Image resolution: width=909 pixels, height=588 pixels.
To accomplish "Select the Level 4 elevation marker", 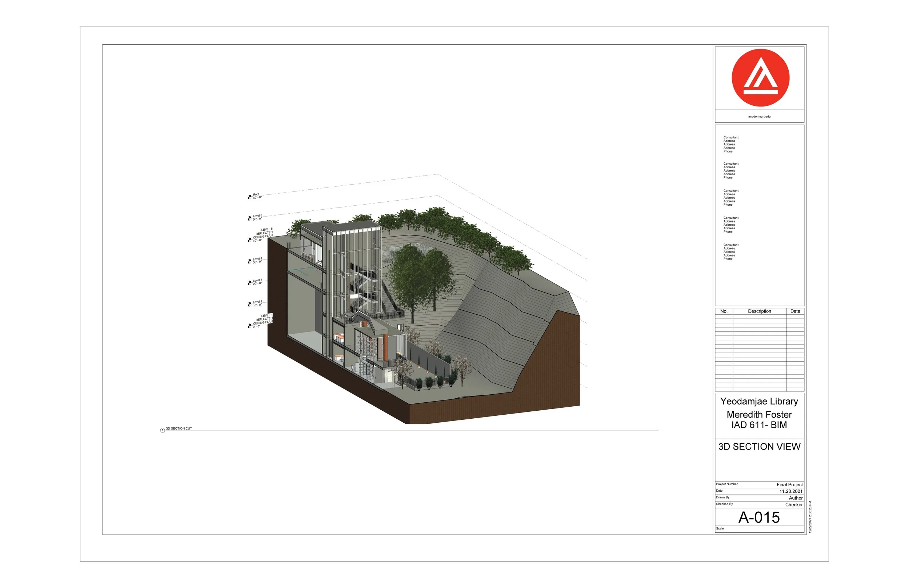I will point(249,262).
